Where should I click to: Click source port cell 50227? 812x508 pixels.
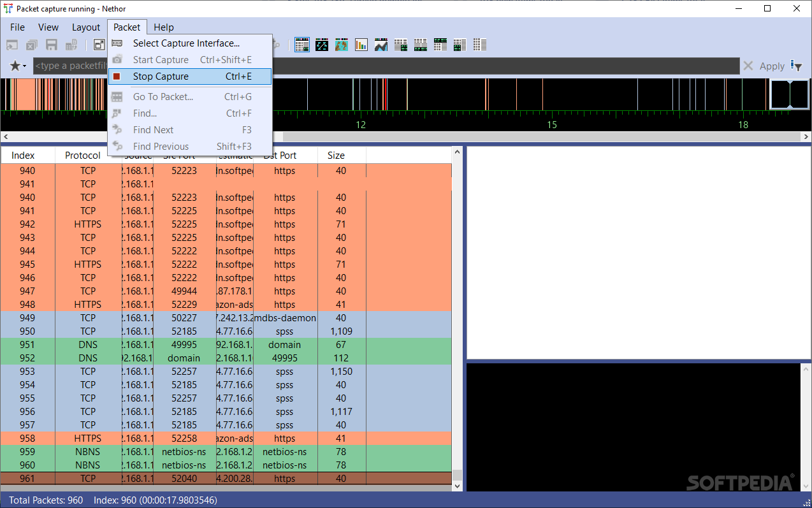tap(184, 318)
